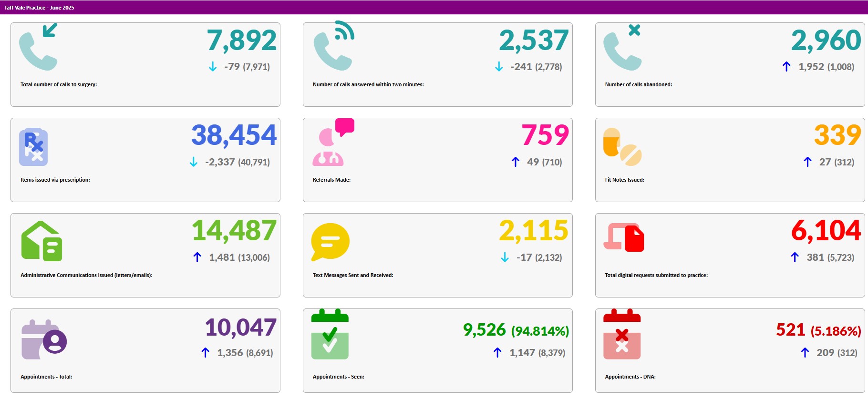This screenshot has width=868, height=400.
Task: Click the orange pills fit notes icon
Action: (x=622, y=147)
